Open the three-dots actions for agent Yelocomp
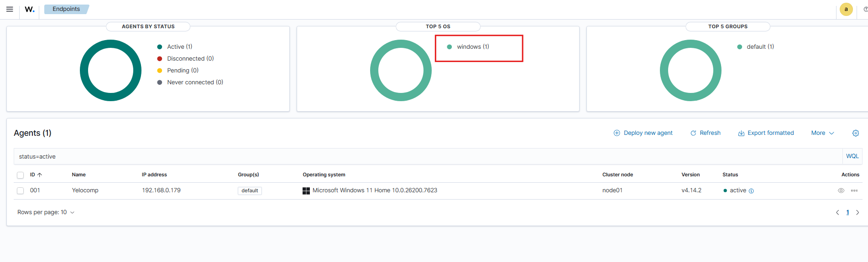868x262 pixels. click(854, 190)
